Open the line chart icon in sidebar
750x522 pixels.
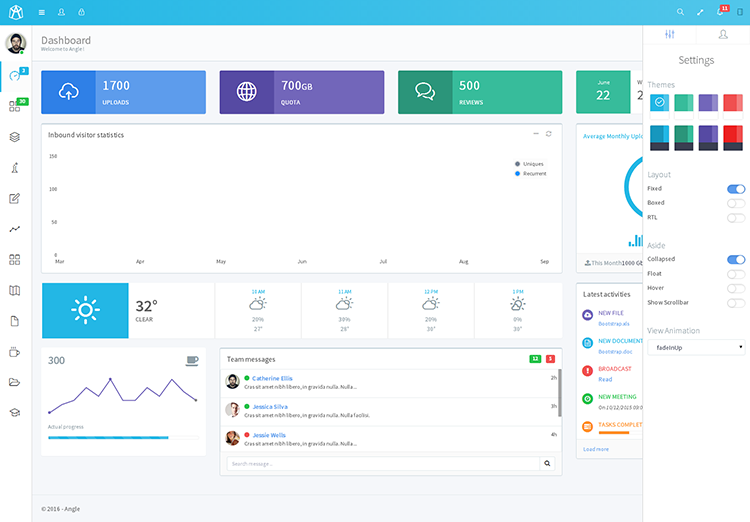[x=15, y=229]
